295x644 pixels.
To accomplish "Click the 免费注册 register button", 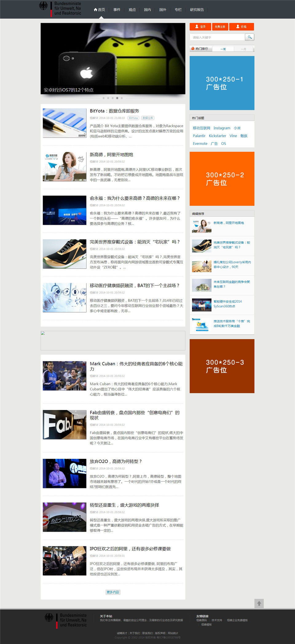I will [220, 27].
